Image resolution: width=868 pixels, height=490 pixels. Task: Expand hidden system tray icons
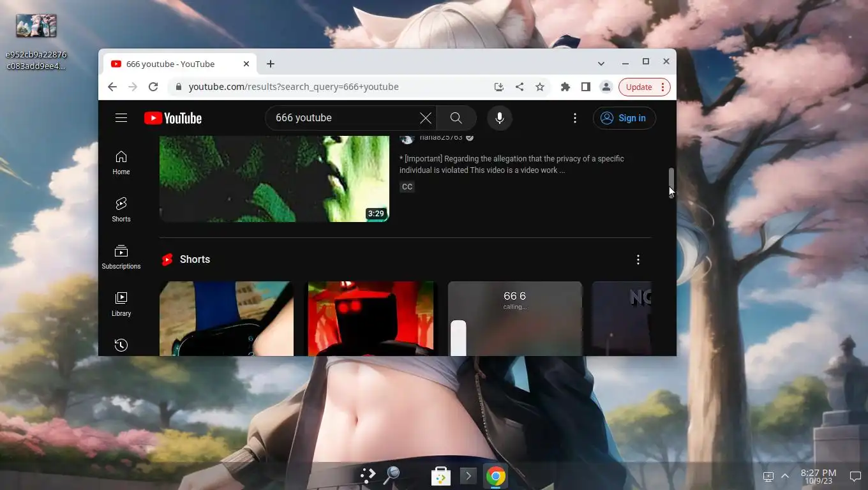(785, 476)
